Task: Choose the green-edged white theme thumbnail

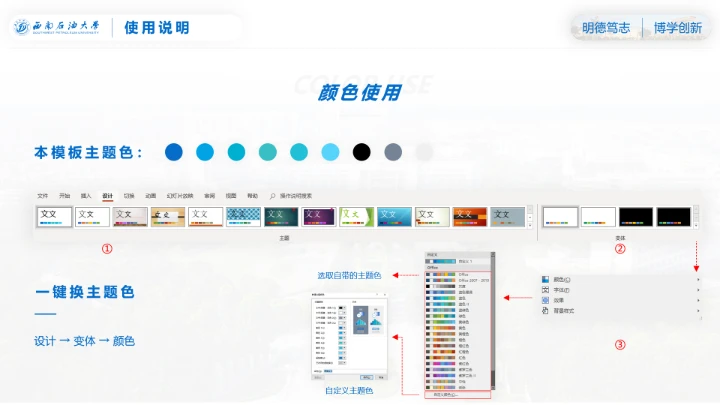Action: point(356,217)
